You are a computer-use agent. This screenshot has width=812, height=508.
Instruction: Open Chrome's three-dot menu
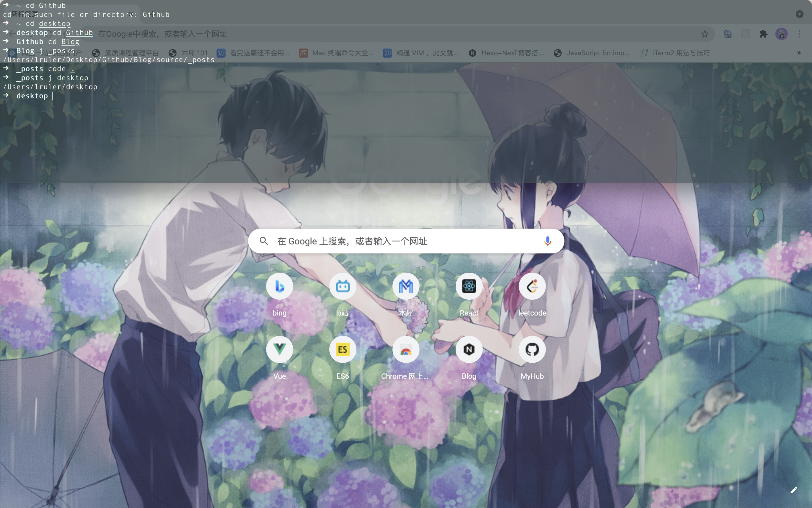coord(800,34)
